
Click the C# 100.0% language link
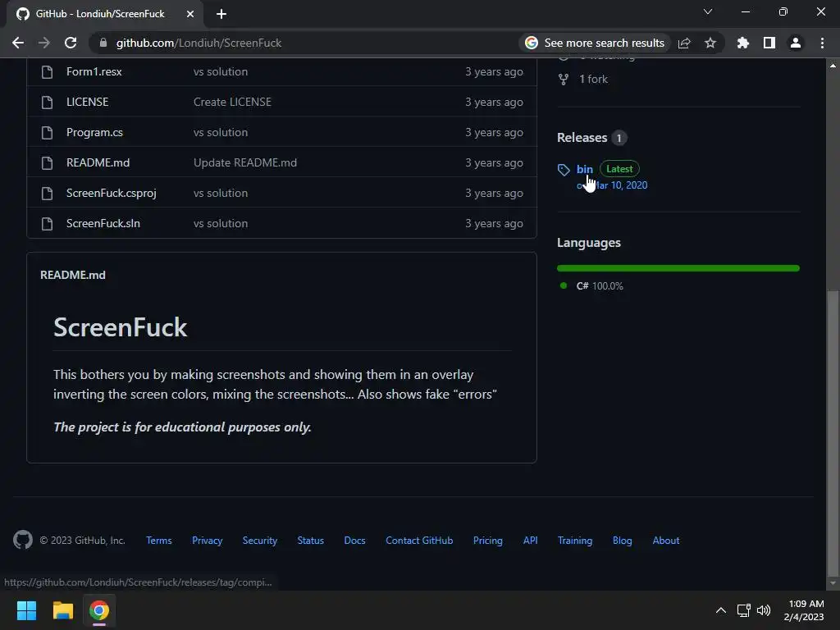(600, 286)
